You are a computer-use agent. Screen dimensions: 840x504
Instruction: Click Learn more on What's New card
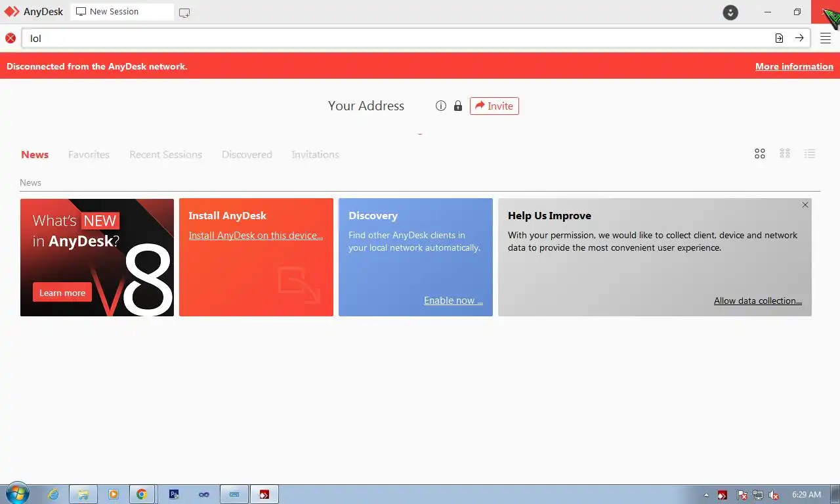pyautogui.click(x=62, y=293)
